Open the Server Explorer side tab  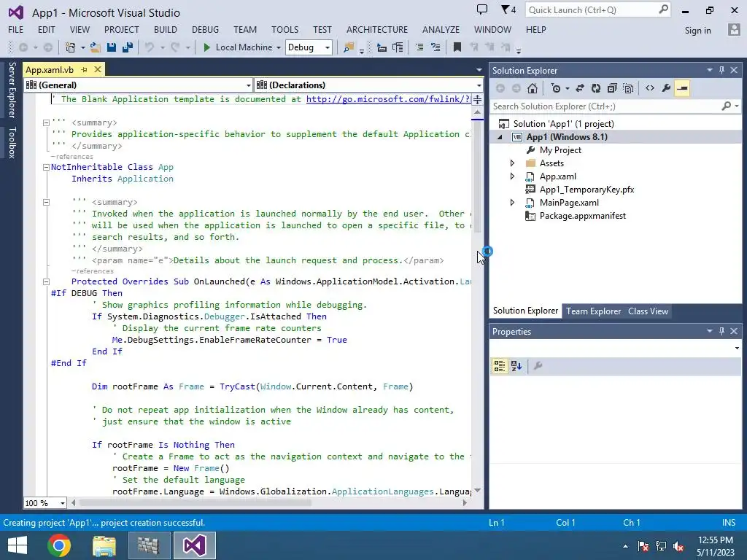12,90
